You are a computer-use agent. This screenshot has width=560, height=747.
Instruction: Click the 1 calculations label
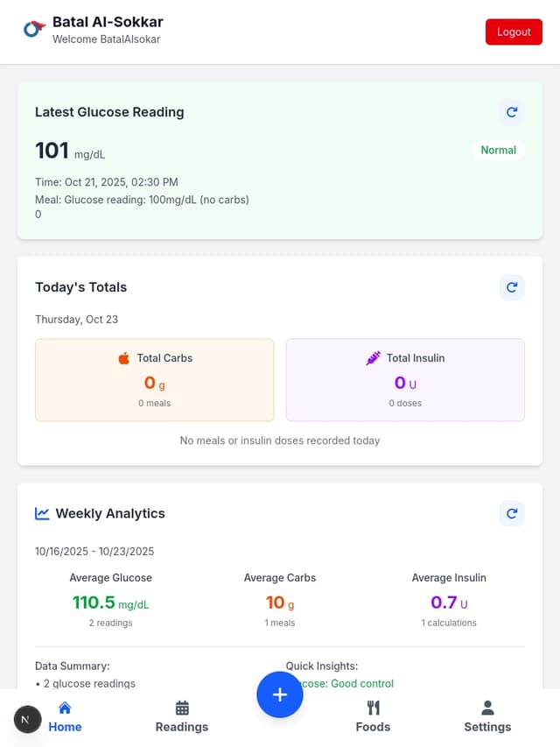pyautogui.click(x=449, y=623)
